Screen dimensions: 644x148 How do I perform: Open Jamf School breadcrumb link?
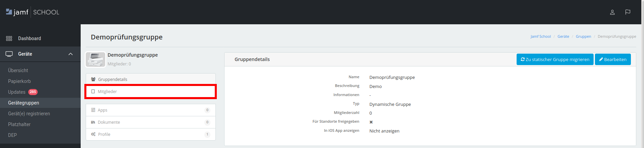point(540,36)
